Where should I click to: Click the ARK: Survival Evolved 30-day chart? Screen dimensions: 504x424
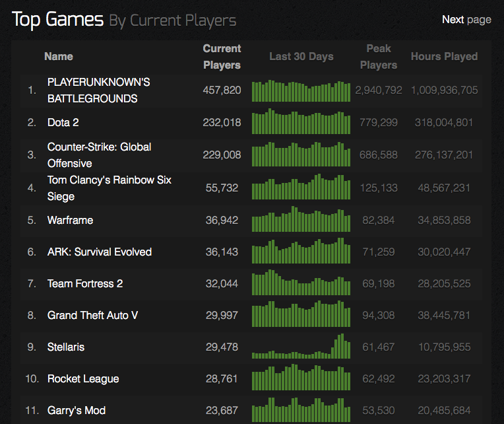point(301,250)
